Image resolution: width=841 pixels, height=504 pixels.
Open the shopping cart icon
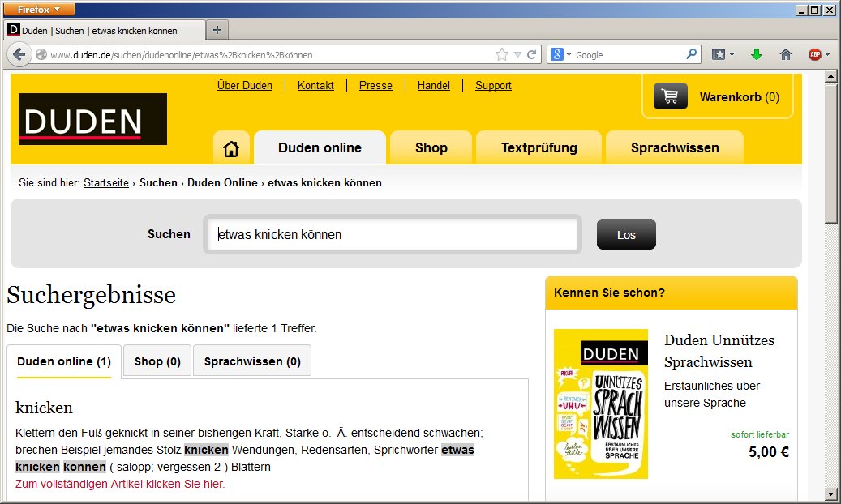coord(670,96)
